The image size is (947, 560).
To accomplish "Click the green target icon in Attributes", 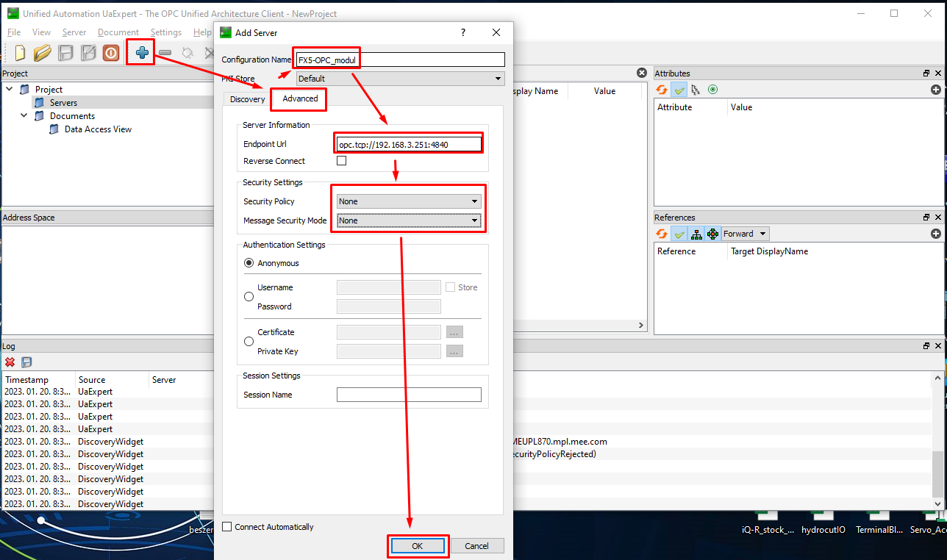I will point(712,90).
